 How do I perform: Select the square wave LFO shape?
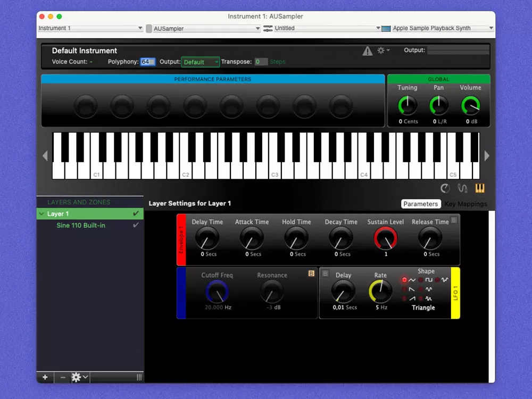point(420,279)
